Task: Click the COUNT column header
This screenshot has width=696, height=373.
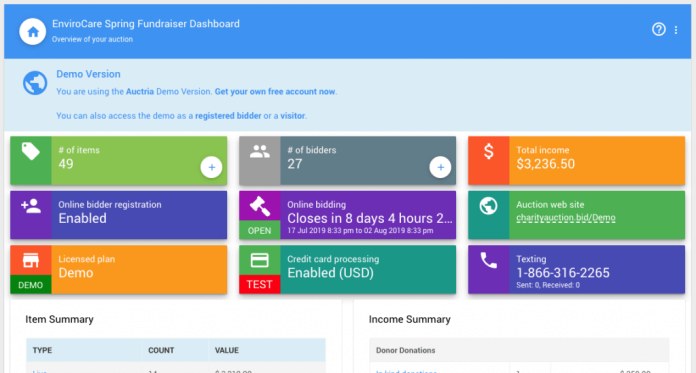Action: tap(161, 350)
